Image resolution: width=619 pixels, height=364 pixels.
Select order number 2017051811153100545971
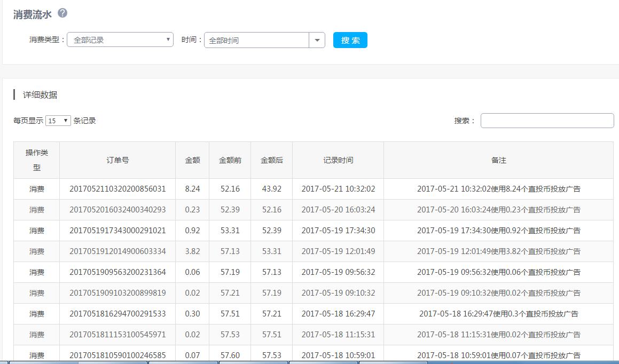(x=117, y=335)
